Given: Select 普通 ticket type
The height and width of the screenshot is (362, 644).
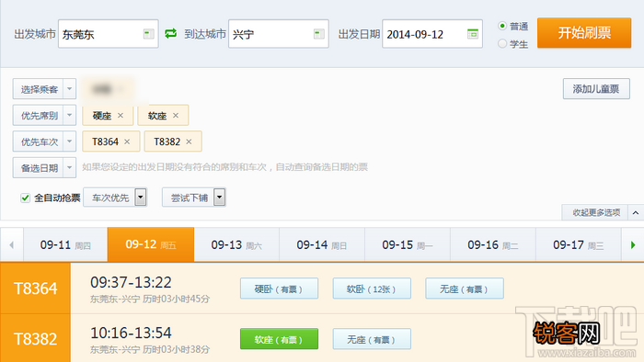Looking at the screenshot, I should tap(502, 26).
